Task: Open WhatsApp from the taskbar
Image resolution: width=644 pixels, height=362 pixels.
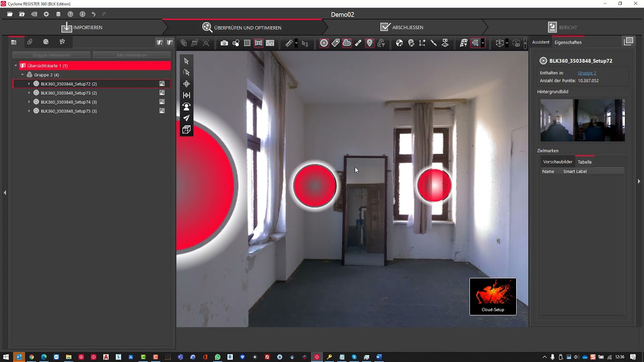Action: click(217, 357)
